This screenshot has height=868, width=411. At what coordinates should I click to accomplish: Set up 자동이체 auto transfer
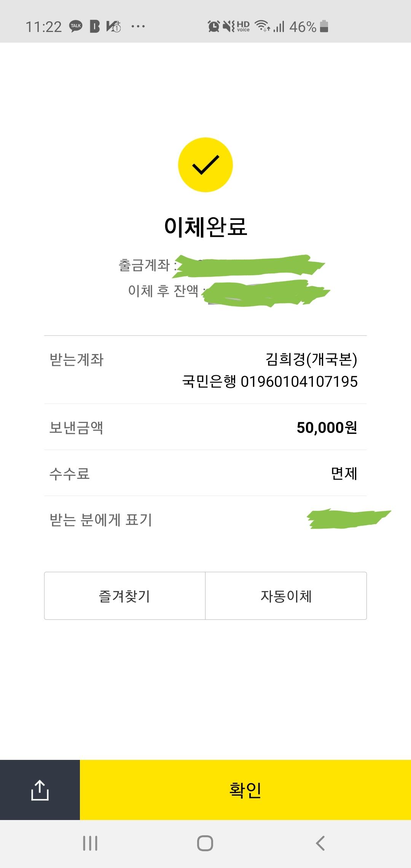point(286,596)
